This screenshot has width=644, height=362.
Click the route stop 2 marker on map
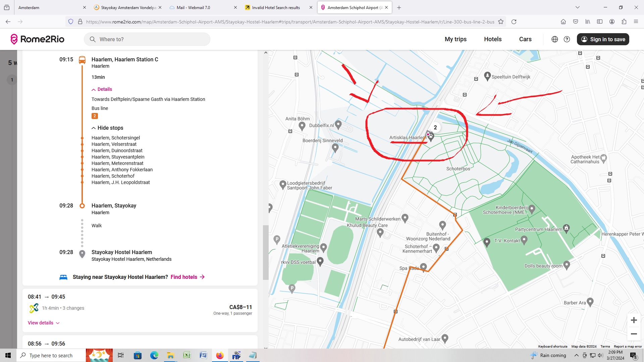(435, 127)
